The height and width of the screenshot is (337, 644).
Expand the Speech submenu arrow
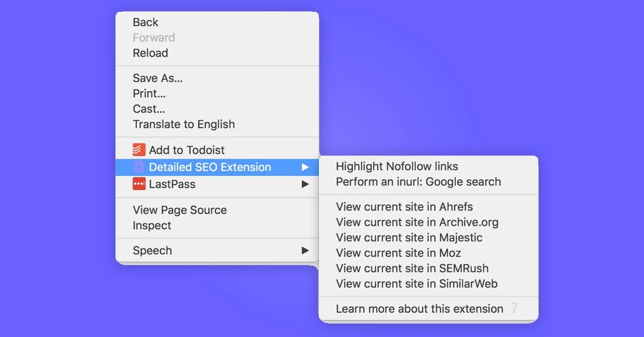tap(305, 251)
